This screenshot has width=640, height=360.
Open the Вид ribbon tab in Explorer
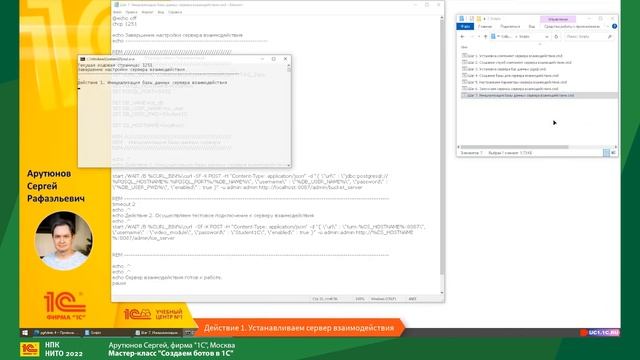pos(532,27)
